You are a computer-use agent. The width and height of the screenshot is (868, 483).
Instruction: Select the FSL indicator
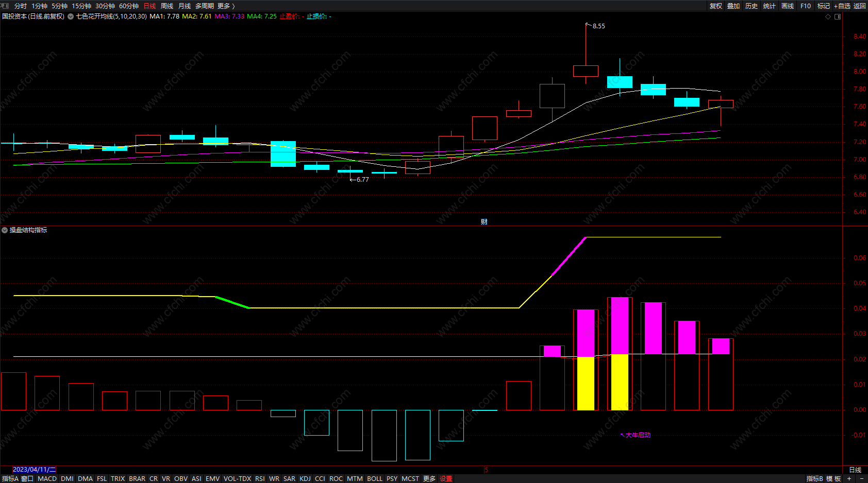click(102, 478)
